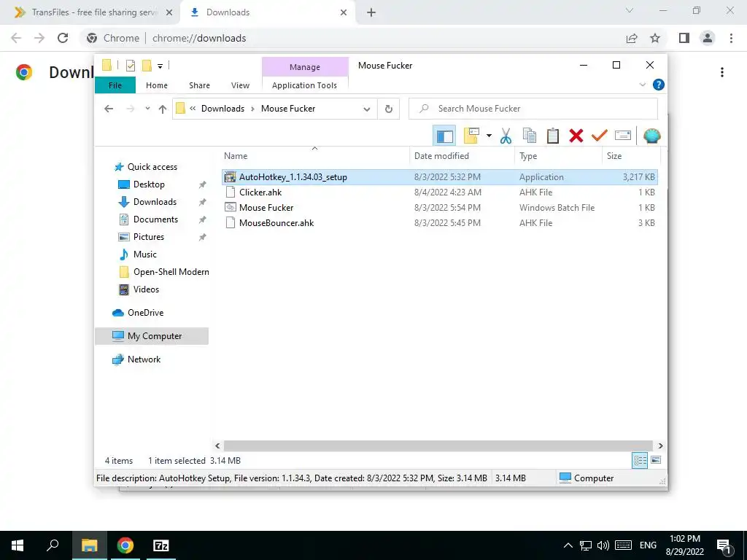The height and width of the screenshot is (560, 747).
Task: Open the Chrome profile icon
Action: pyautogui.click(x=708, y=38)
